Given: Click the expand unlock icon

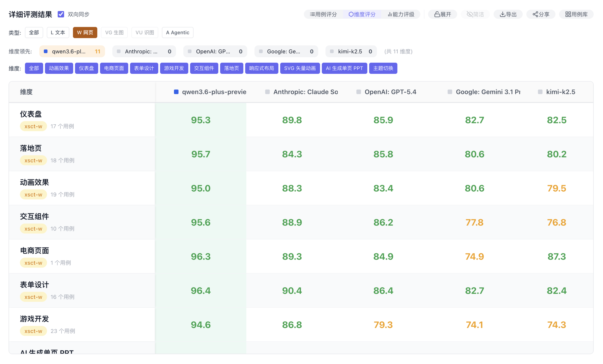Looking at the screenshot, I should (437, 14).
